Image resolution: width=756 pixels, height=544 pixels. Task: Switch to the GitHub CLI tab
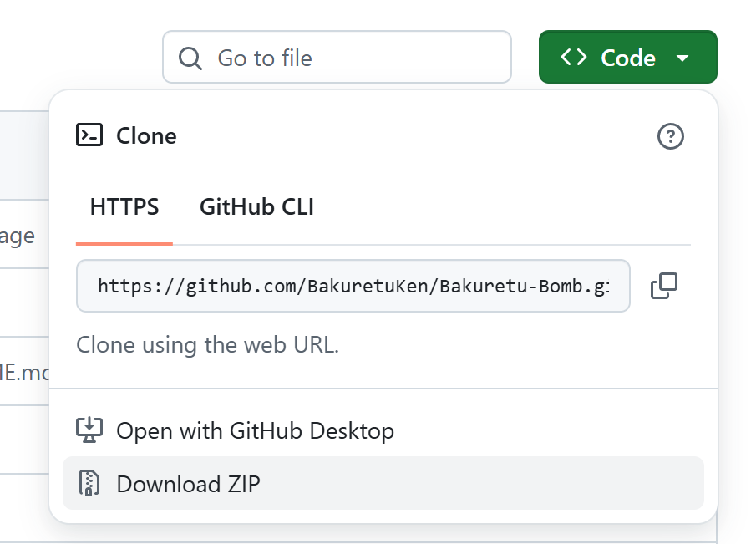click(256, 207)
